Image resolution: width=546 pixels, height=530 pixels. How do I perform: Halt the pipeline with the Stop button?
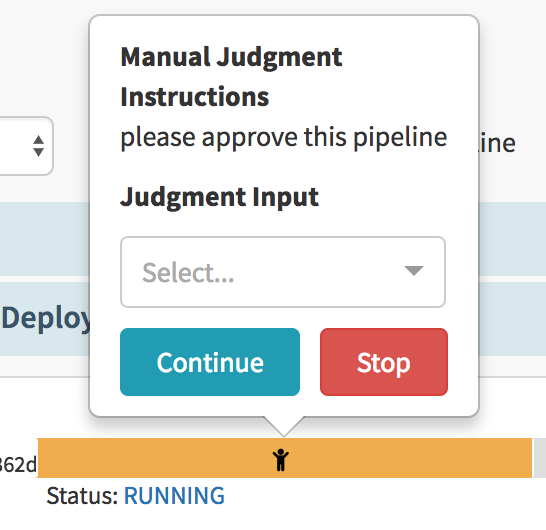(x=384, y=362)
